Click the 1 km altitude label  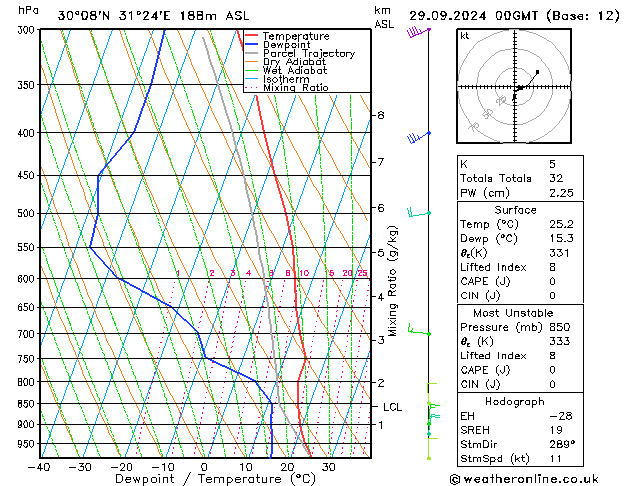tap(381, 425)
